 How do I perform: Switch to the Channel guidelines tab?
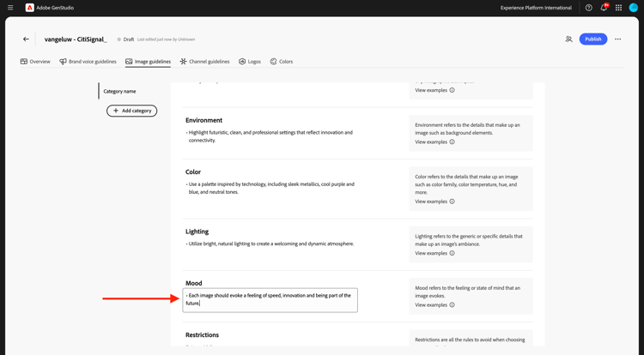point(204,62)
